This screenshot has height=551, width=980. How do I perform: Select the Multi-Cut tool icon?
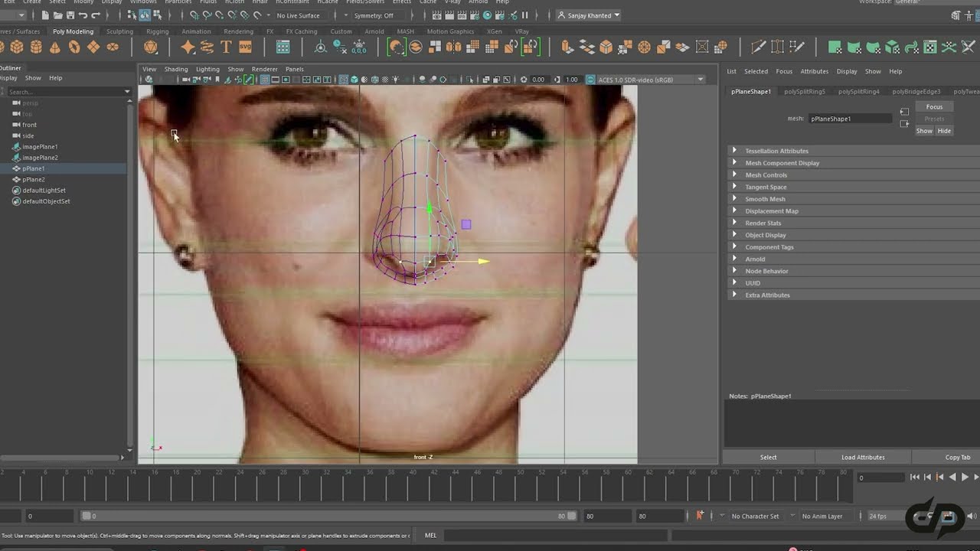759,47
